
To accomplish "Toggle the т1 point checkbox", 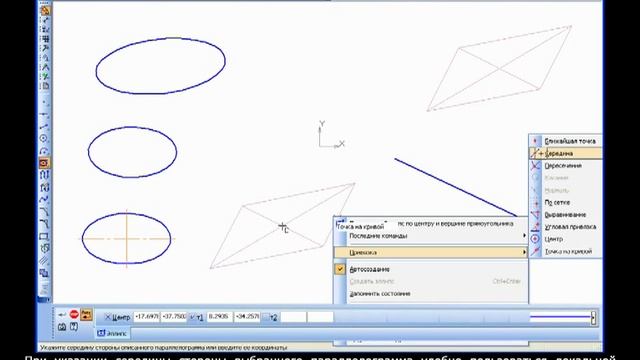I will tap(193, 317).
